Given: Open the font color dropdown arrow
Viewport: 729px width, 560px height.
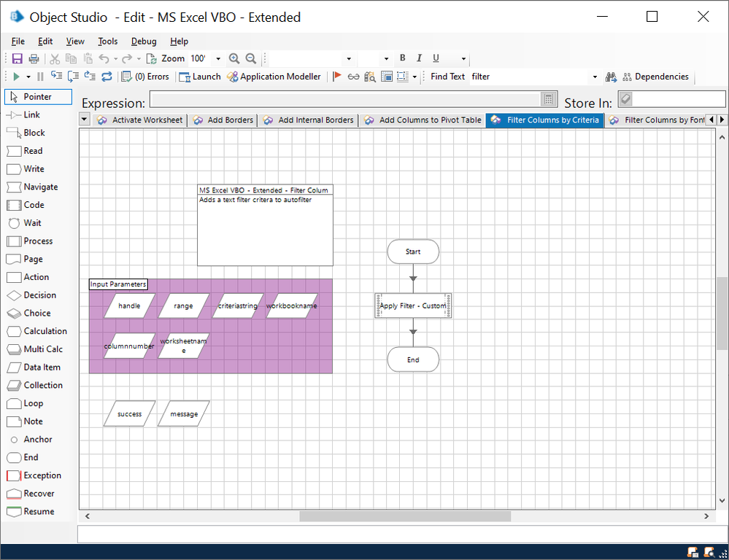Looking at the screenshot, I should pyautogui.click(x=463, y=58).
